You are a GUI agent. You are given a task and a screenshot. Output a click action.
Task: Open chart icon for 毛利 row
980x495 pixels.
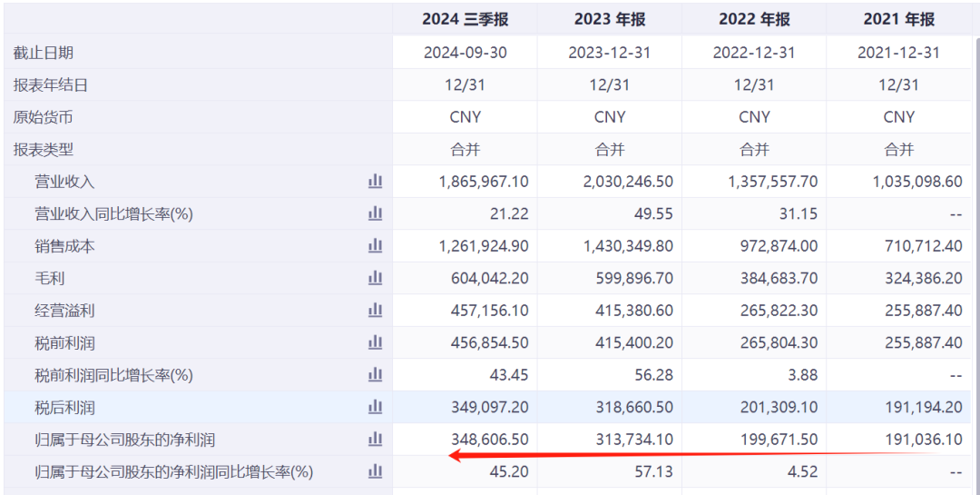point(375,278)
